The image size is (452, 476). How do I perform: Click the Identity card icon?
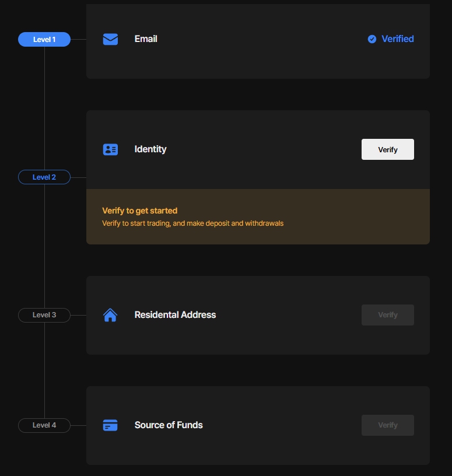(x=110, y=149)
